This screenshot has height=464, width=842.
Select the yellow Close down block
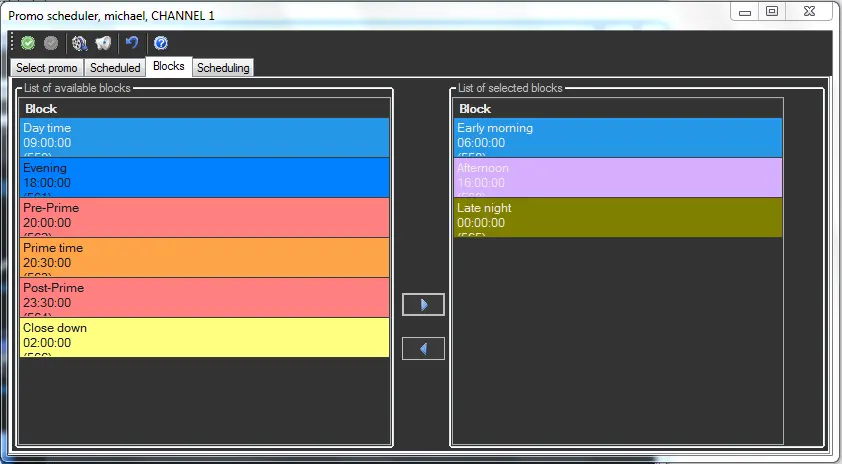pyautogui.click(x=204, y=337)
